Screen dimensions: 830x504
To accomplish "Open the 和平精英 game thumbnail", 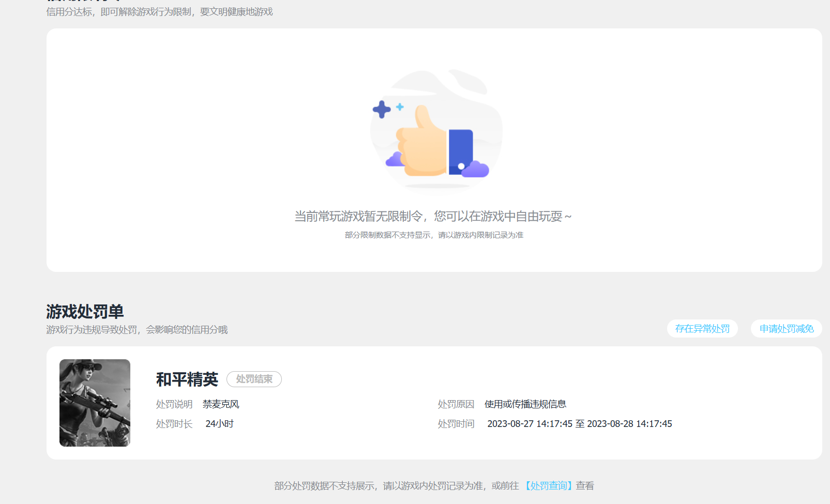I will 95,403.
